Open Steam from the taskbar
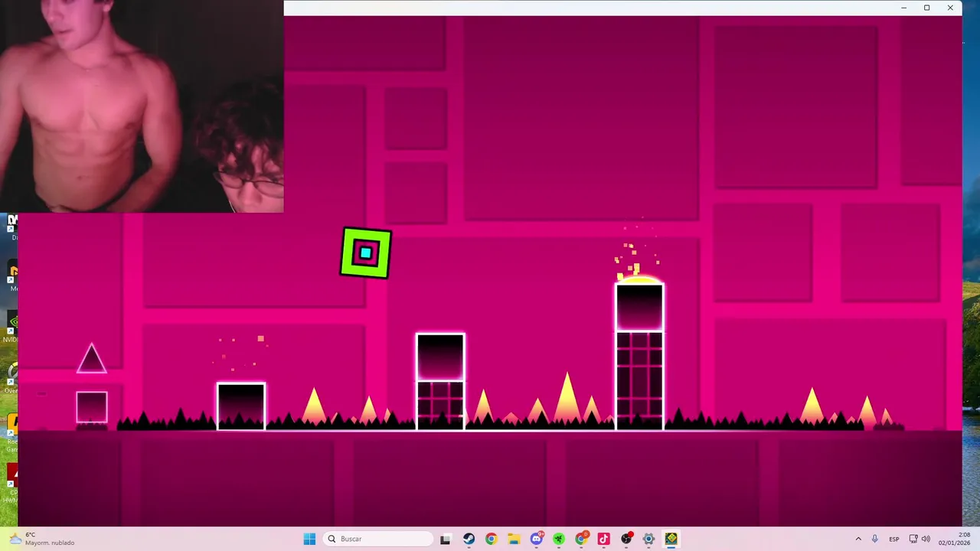Viewport: 980px width, 551px height. (x=469, y=539)
